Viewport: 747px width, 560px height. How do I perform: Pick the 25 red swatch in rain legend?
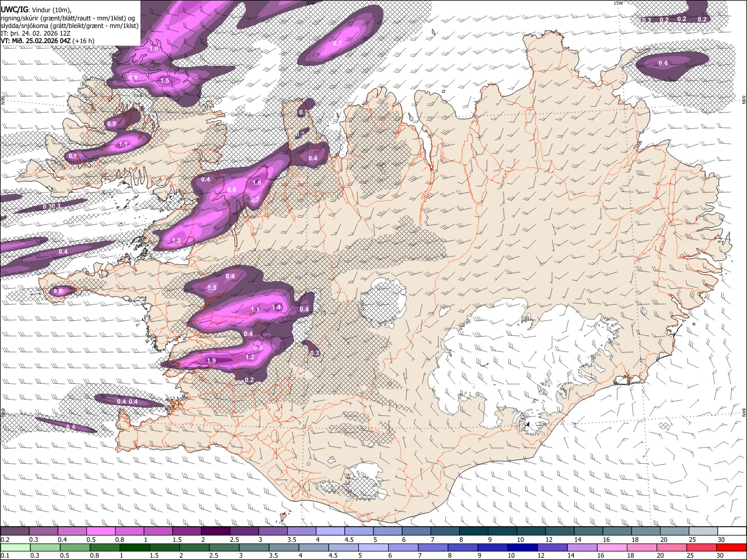[x=703, y=548]
